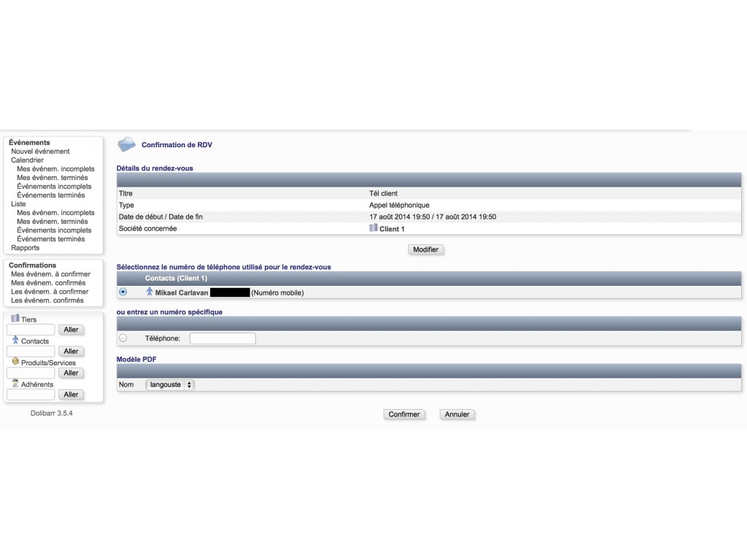
Task: Open Mes événem. incomplets under Calendrier
Action: click(55, 169)
